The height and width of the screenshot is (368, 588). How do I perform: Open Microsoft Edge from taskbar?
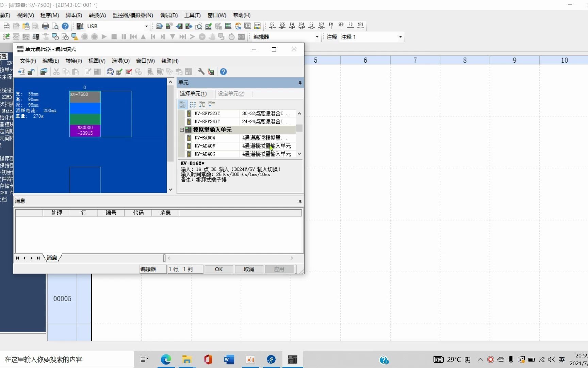coord(166,359)
